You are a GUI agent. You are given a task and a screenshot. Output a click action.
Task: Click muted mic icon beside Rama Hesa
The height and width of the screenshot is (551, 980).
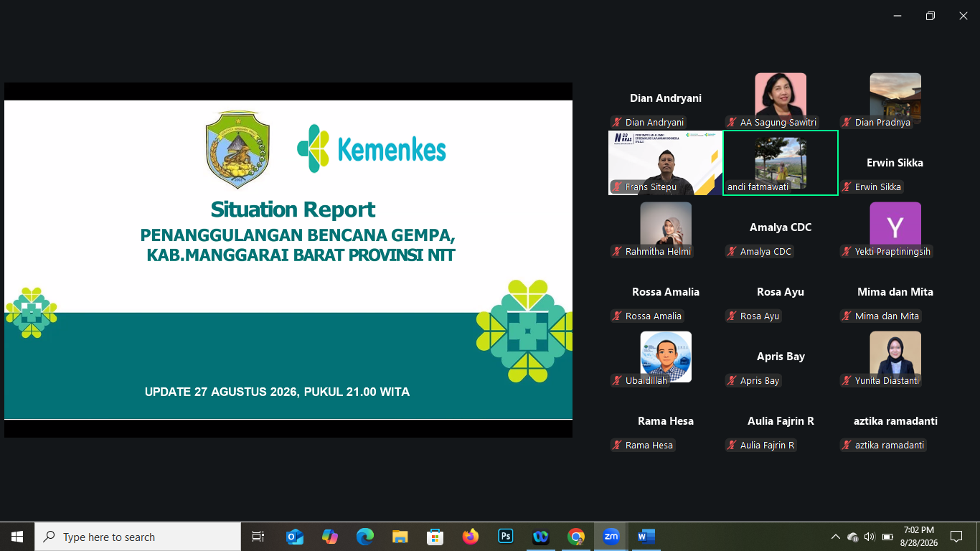[x=617, y=446]
